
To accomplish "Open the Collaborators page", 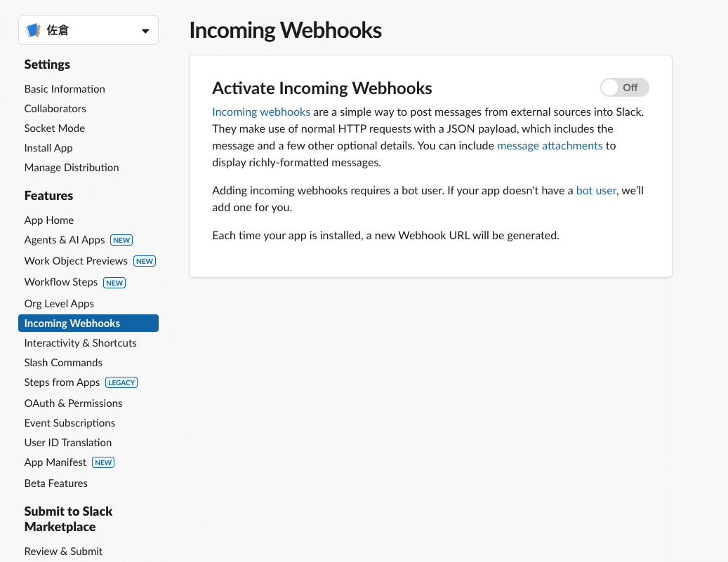I will tap(55, 109).
